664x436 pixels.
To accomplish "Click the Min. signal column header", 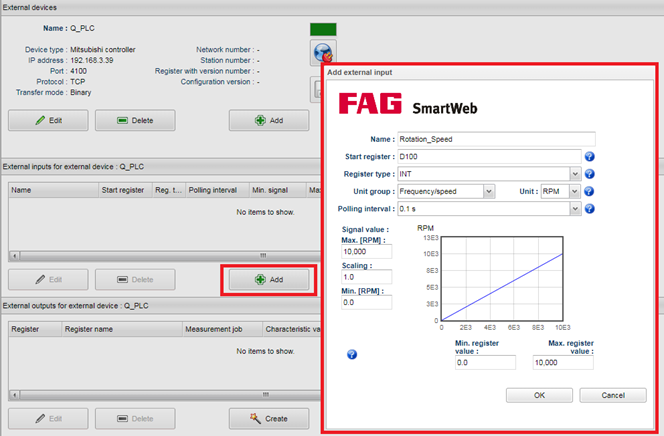I will (277, 190).
